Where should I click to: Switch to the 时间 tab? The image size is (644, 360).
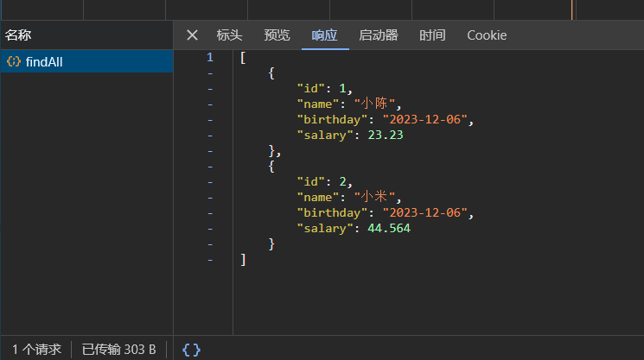coord(432,35)
